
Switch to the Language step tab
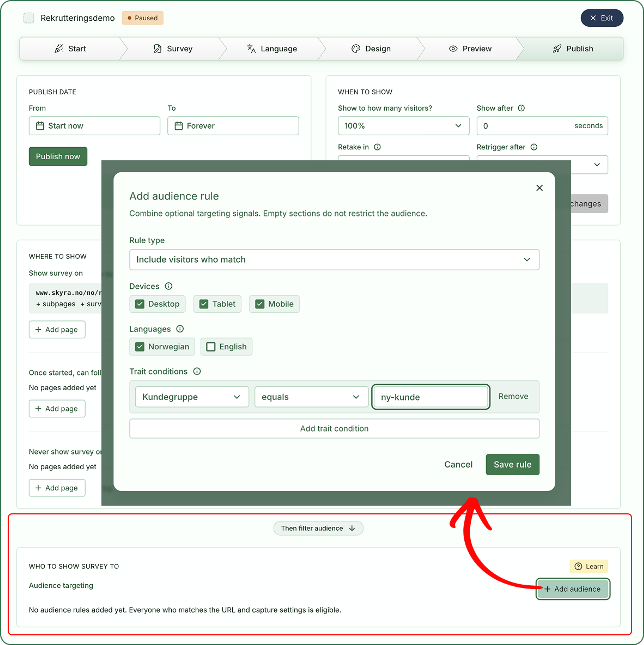[272, 49]
